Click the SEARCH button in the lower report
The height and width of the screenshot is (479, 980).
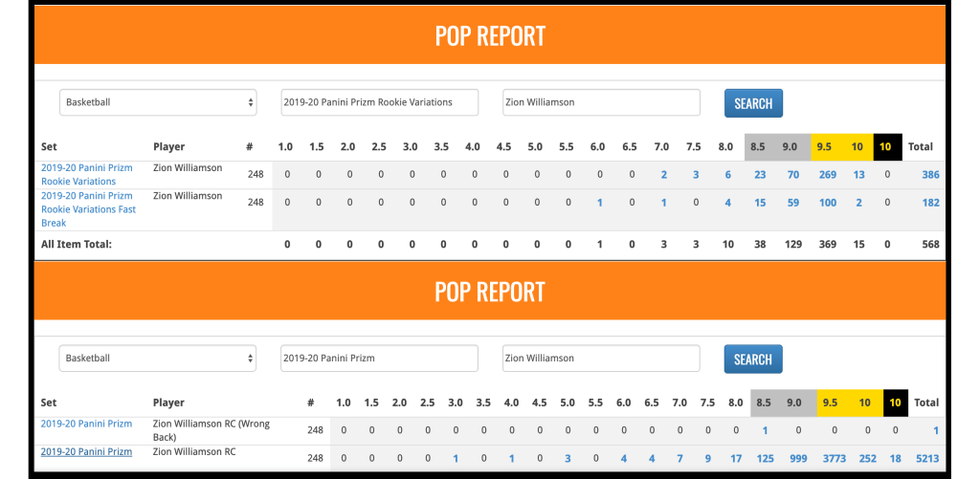753,359
